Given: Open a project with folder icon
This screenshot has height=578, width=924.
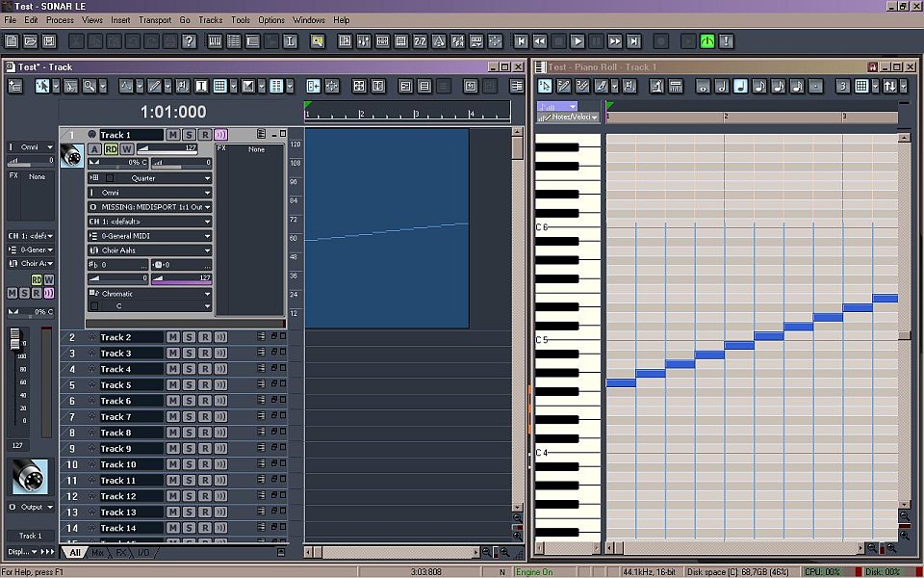Looking at the screenshot, I should (30, 41).
